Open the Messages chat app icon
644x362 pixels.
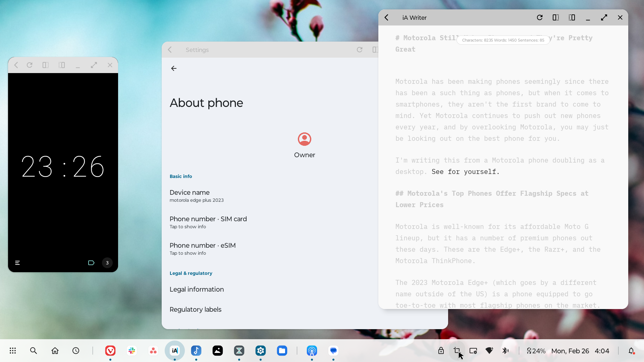pyautogui.click(x=333, y=351)
